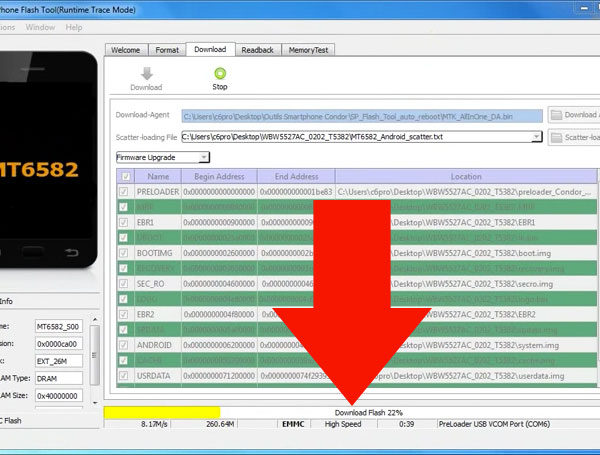Open the Window menu
This screenshot has height=455, width=600.
tap(40, 28)
